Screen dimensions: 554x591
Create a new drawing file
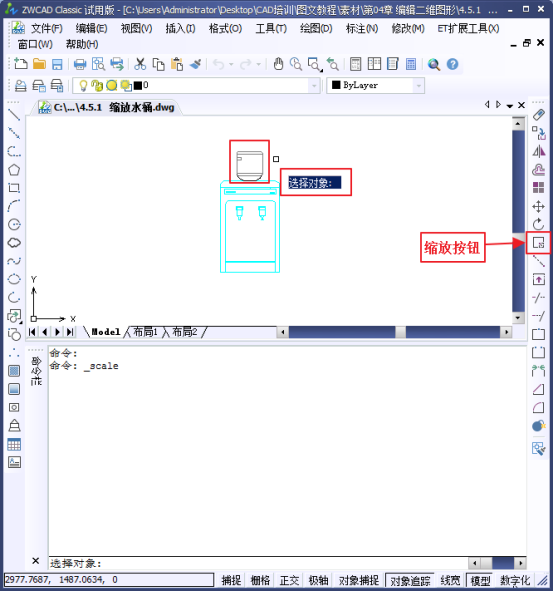point(21,64)
